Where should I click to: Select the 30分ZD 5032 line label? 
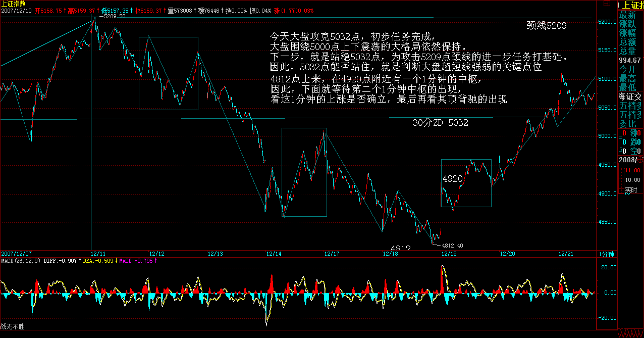tap(440, 123)
